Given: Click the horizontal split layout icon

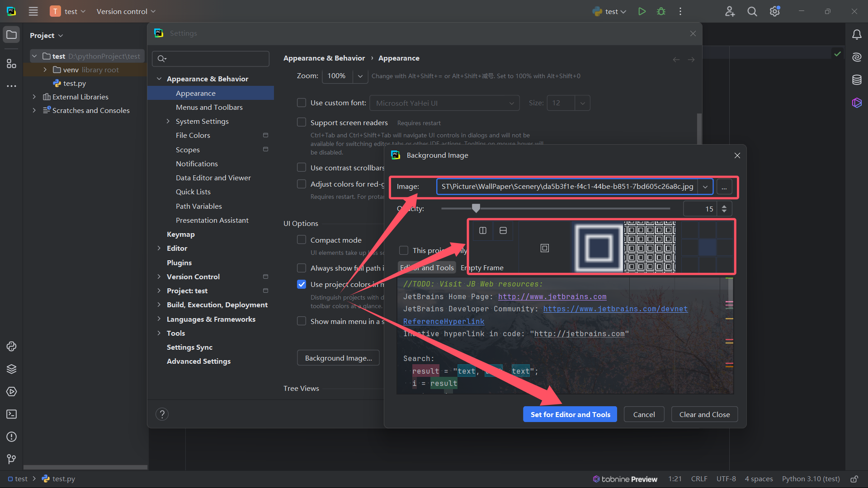Looking at the screenshot, I should pyautogui.click(x=503, y=230).
